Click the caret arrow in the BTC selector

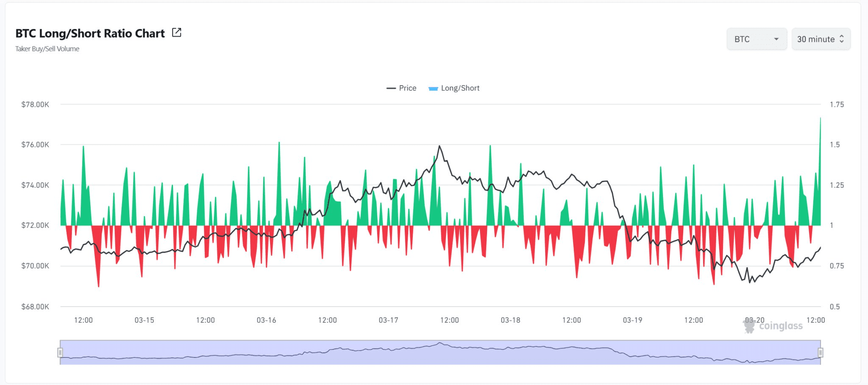776,39
